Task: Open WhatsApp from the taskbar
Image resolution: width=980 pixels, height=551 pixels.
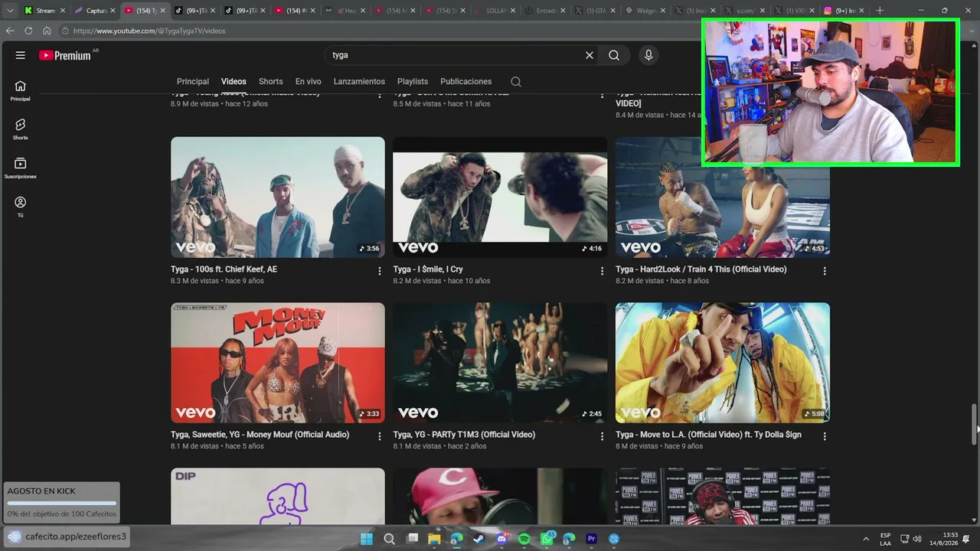Action: (x=547, y=539)
